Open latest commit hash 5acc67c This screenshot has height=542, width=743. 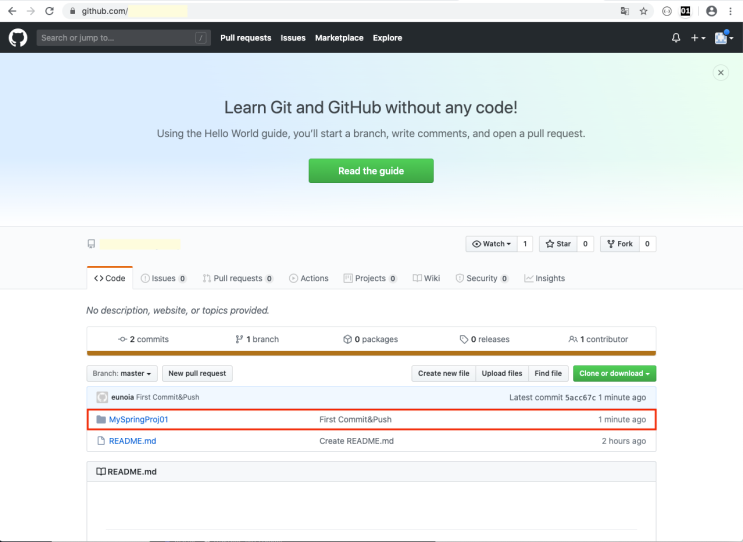point(580,397)
